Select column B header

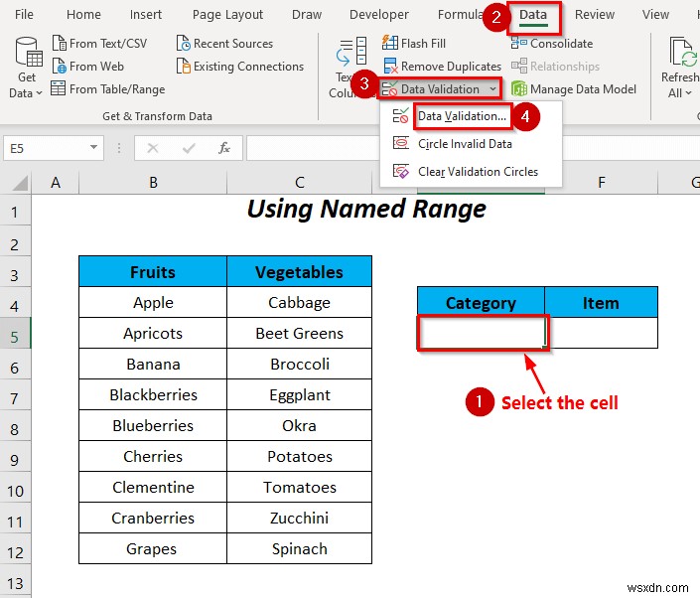pos(153,183)
